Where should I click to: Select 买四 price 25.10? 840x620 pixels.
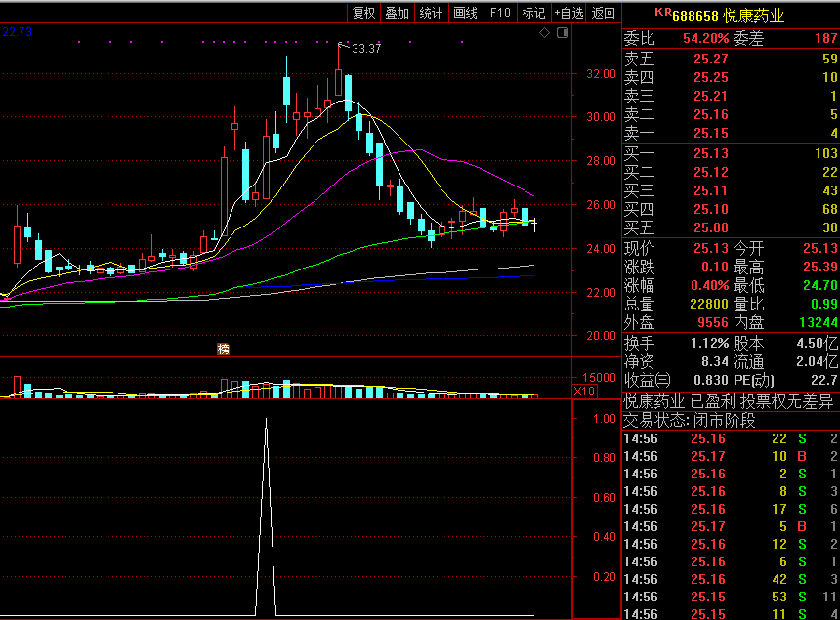coord(711,209)
